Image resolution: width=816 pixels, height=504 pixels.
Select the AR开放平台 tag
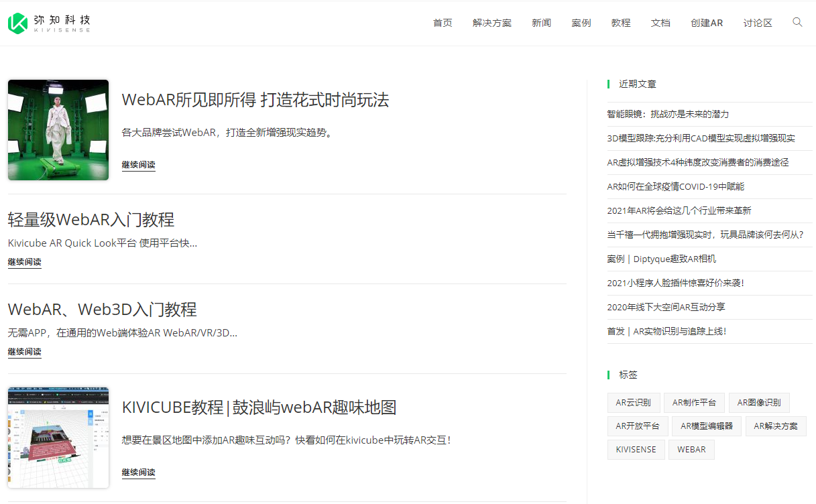click(x=638, y=426)
